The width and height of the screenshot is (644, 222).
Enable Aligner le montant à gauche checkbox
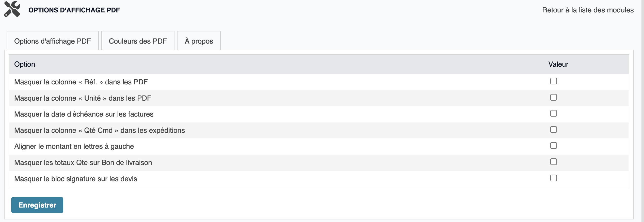(554, 145)
